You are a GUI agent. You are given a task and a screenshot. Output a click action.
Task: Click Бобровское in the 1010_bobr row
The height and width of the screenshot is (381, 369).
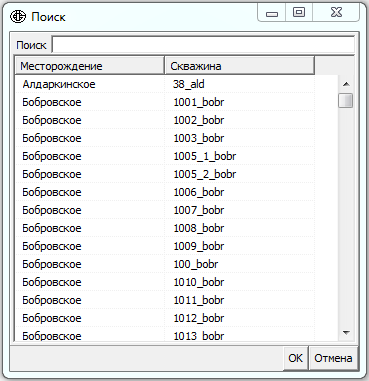coord(52,282)
